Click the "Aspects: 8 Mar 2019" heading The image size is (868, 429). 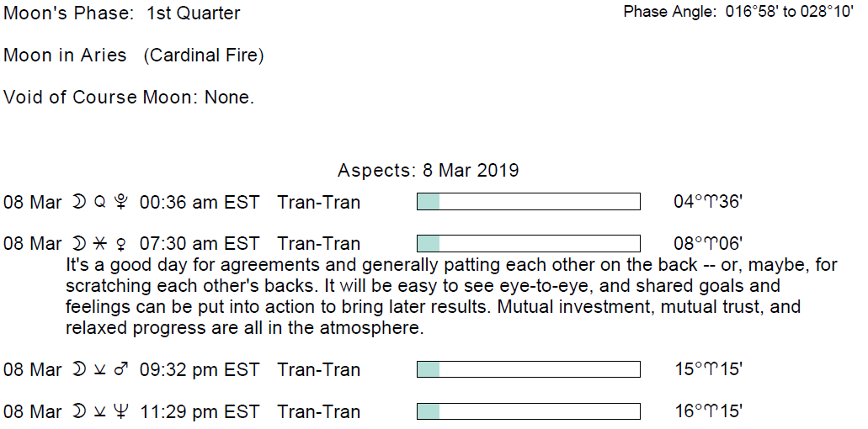(428, 171)
